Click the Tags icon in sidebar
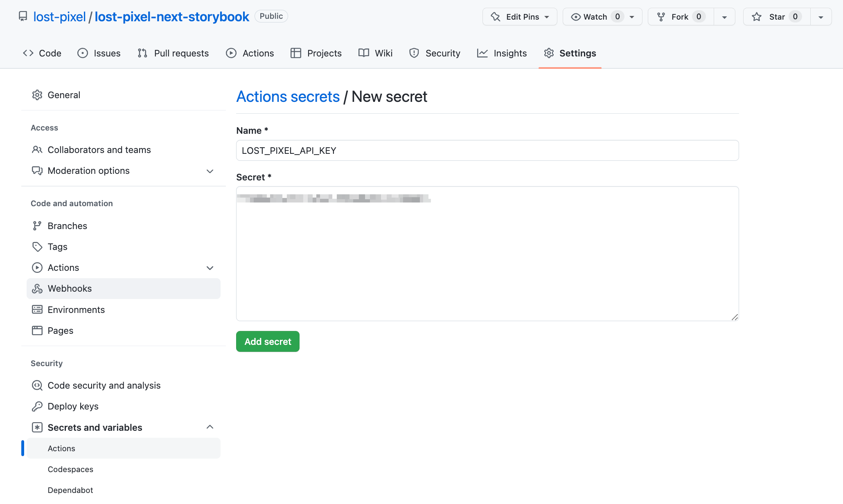The width and height of the screenshot is (843, 504). coord(37,247)
